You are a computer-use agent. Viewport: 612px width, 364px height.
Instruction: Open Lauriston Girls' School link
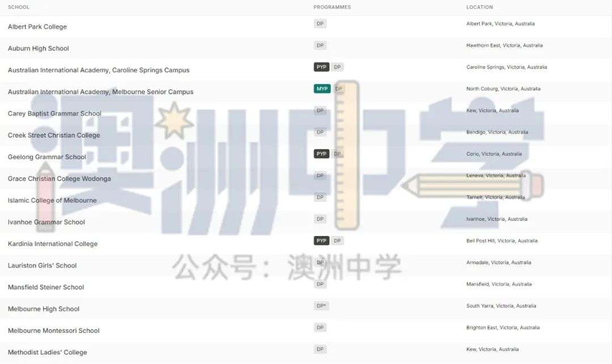point(42,265)
